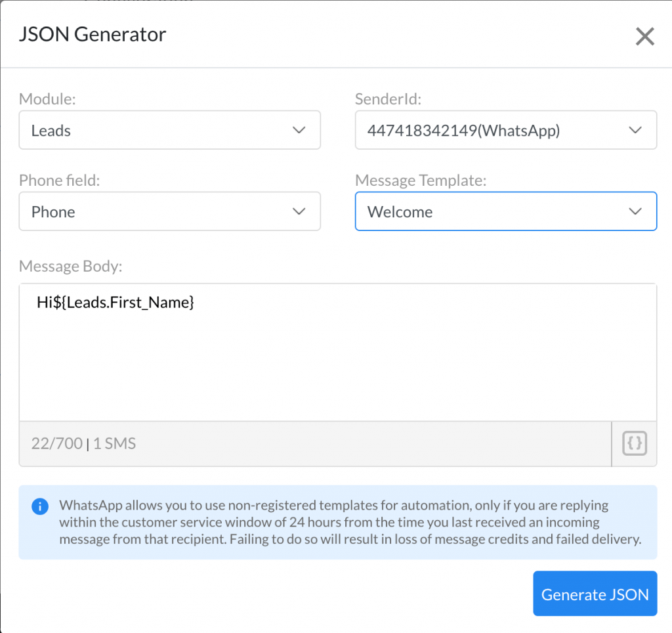Dismiss the JSON Generator dialog

tap(644, 36)
